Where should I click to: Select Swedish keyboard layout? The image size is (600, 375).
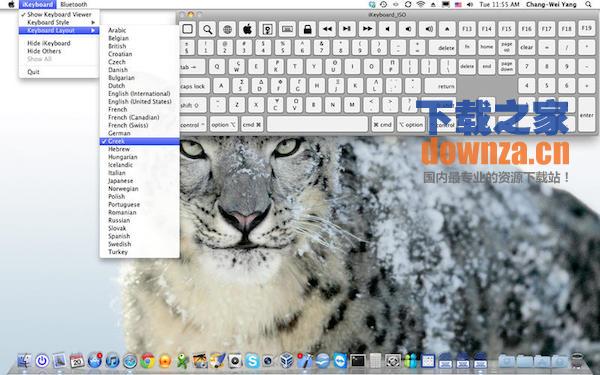(139, 244)
